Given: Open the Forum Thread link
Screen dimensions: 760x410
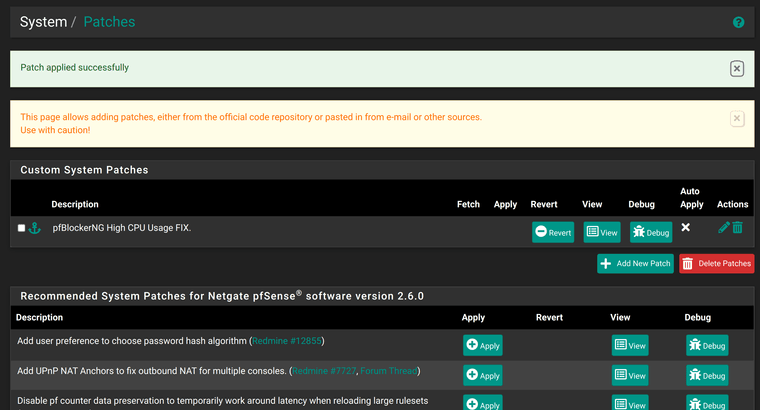Looking at the screenshot, I should pyautogui.click(x=389, y=371).
